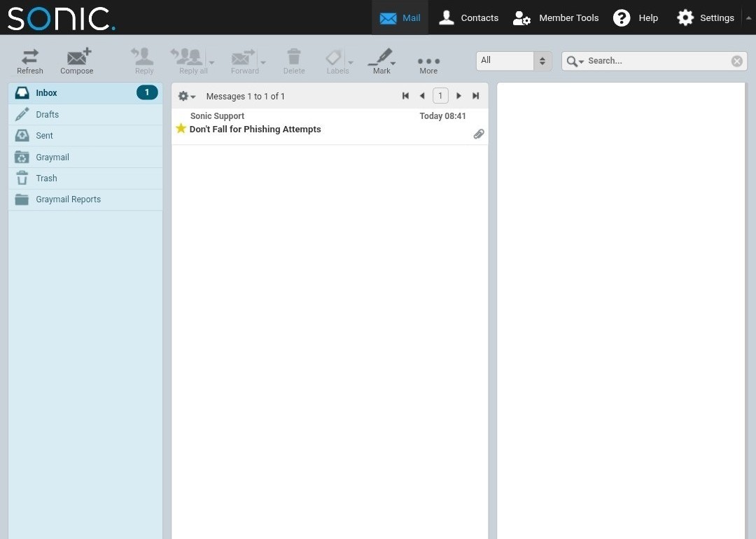
Task: Click the Forward envelope icon
Action: pos(244,57)
